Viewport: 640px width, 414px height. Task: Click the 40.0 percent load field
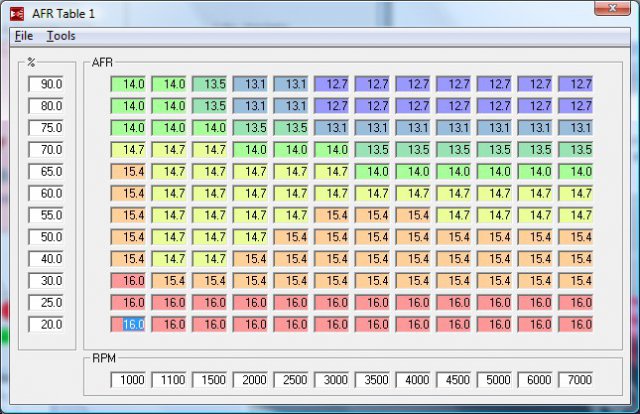tap(47, 259)
